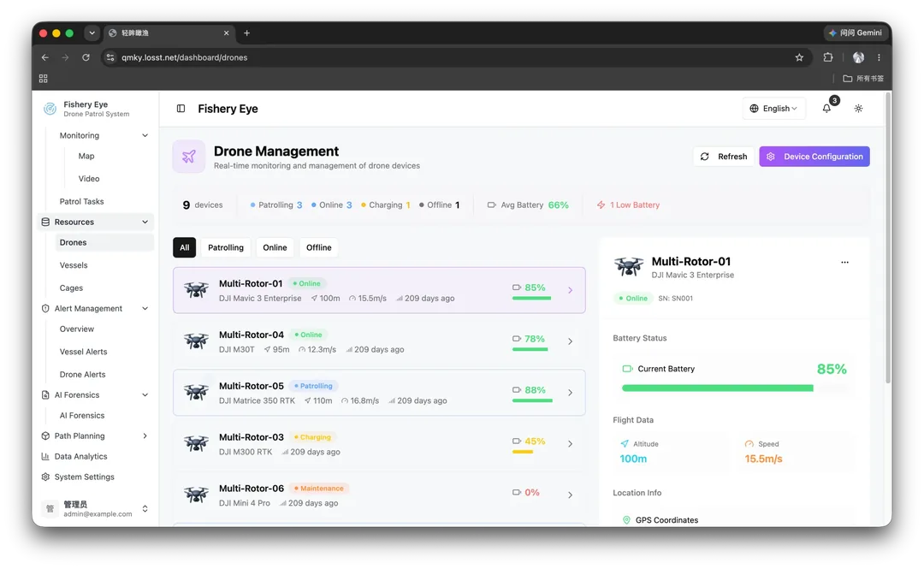Toggle the sidebar collapse icon
The width and height of the screenshot is (924, 569).
(181, 109)
